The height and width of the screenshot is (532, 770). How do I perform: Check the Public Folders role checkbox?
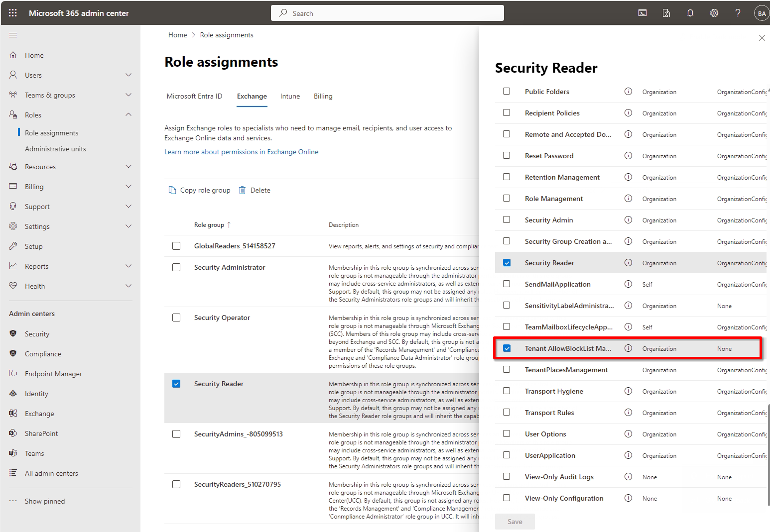[507, 92]
